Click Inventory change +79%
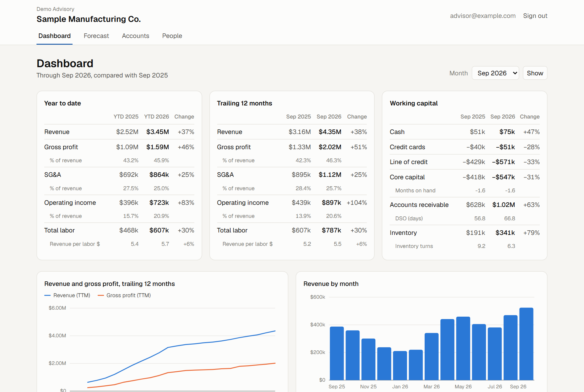Image resolution: width=584 pixels, height=392 pixels. click(x=531, y=233)
